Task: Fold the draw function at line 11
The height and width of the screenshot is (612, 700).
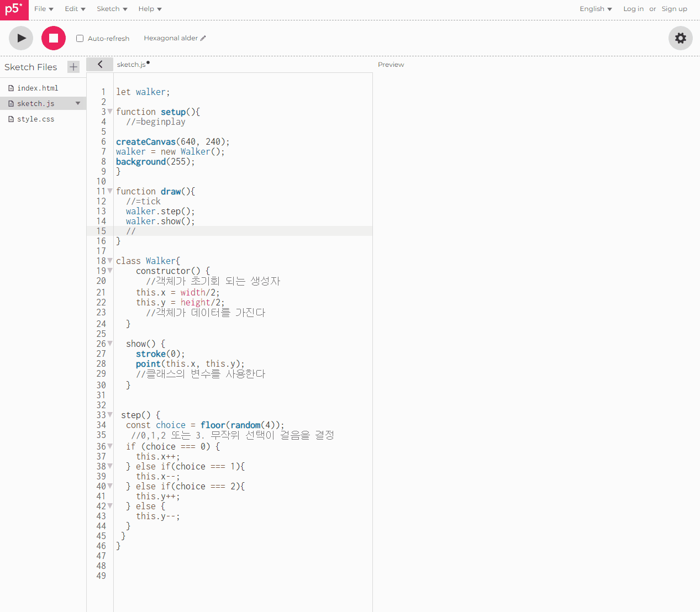Action: (x=110, y=191)
